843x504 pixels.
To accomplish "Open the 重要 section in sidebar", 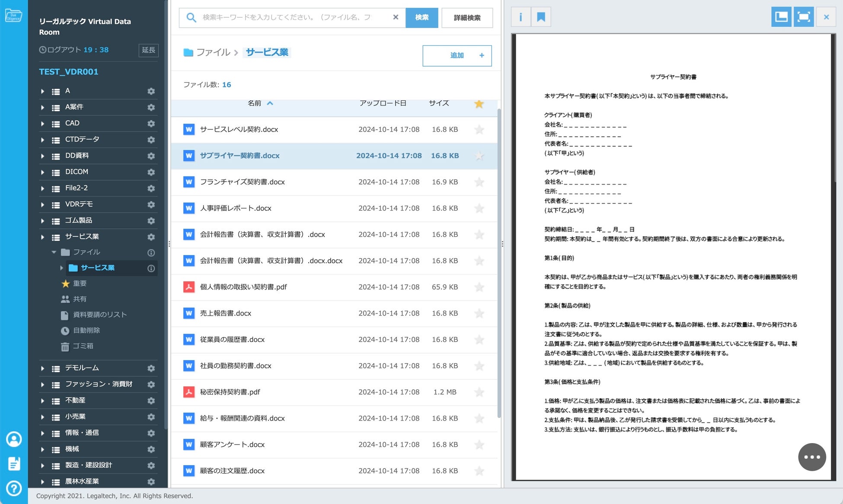I will point(80,284).
